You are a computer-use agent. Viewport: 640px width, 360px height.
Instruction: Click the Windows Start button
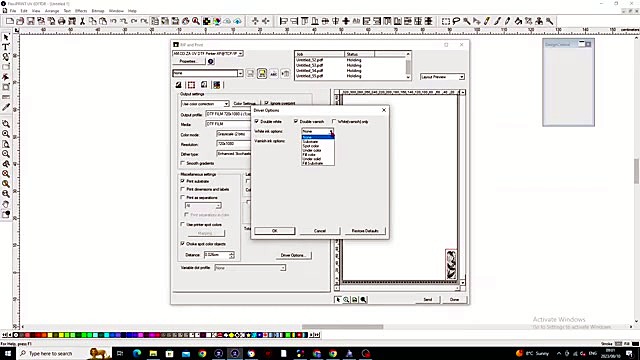click(x=7, y=353)
